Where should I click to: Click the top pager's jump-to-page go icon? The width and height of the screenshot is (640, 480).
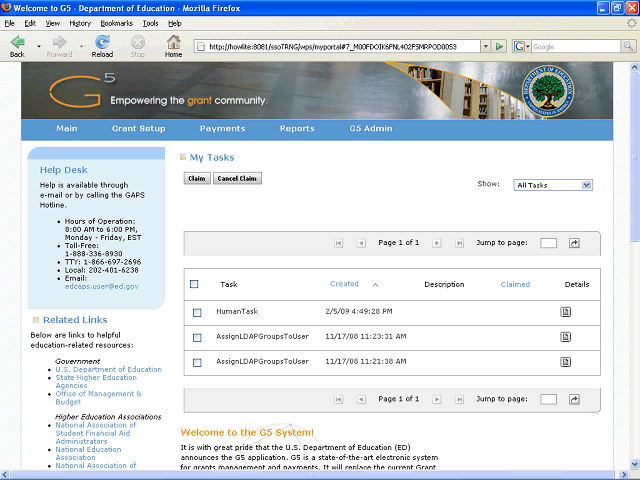coord(574,243)
